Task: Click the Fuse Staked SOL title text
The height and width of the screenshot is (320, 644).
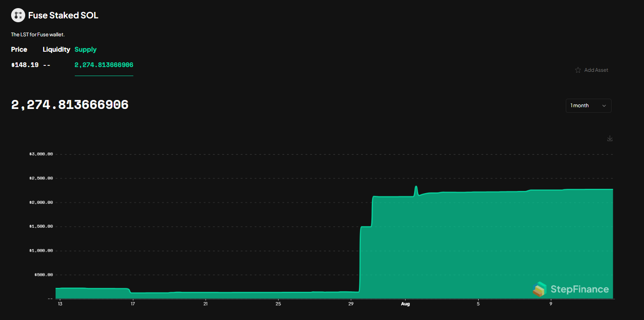Action: 63,15
